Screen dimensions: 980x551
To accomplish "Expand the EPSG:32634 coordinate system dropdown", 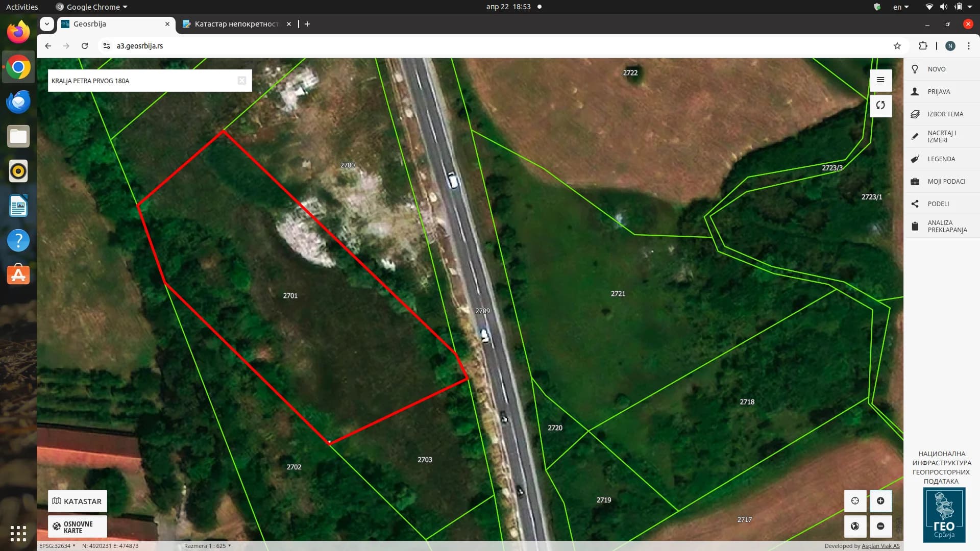I will 57,545.
